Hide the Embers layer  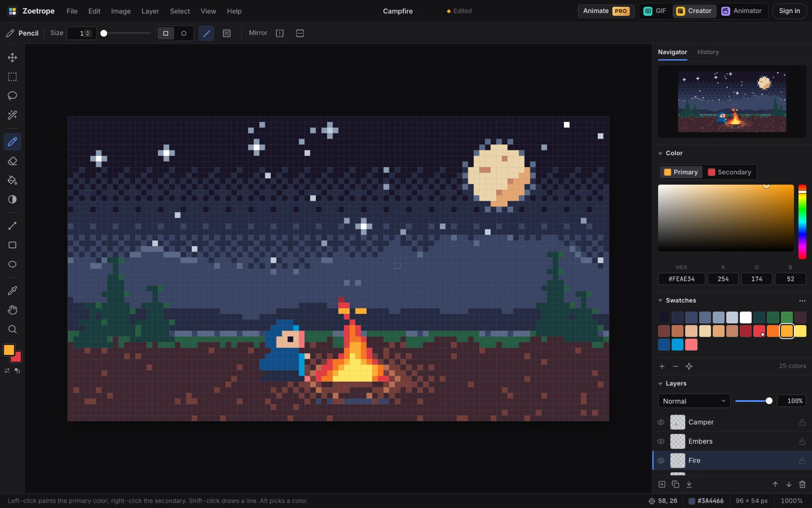661,441
